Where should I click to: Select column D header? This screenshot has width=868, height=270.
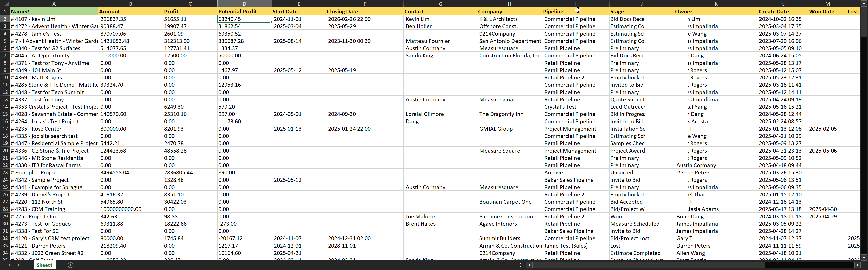pos(244,4)
